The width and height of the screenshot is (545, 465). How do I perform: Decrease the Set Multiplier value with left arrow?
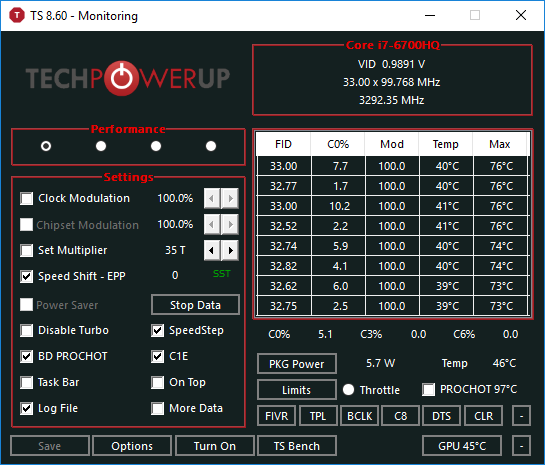click(x=212, y=250)
